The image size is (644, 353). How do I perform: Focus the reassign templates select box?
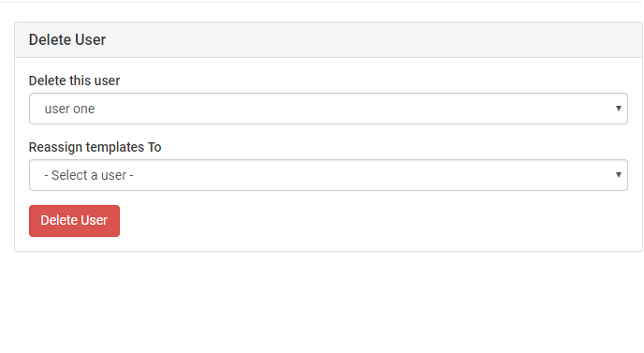point(329,175)
